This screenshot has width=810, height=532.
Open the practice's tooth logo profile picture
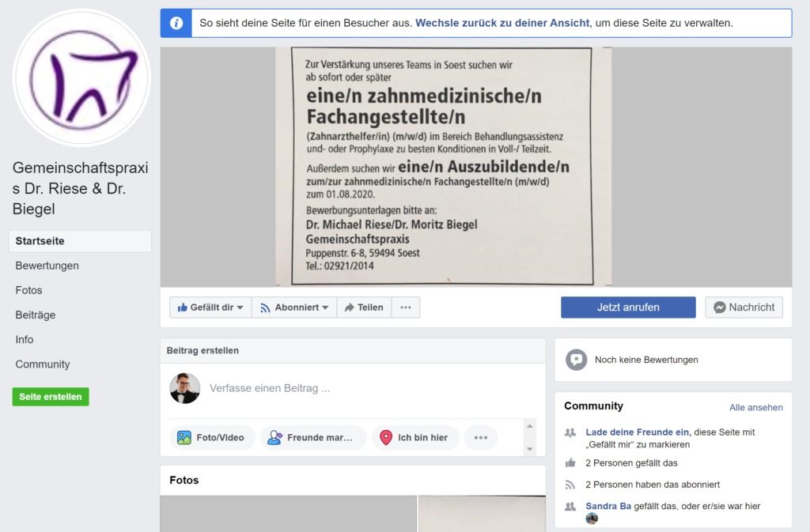point(81,78)
